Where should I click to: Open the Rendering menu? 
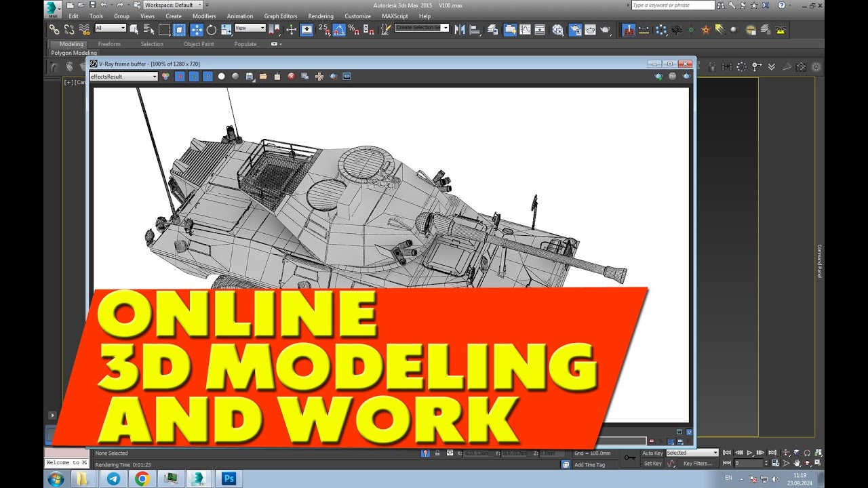[321, 16]
